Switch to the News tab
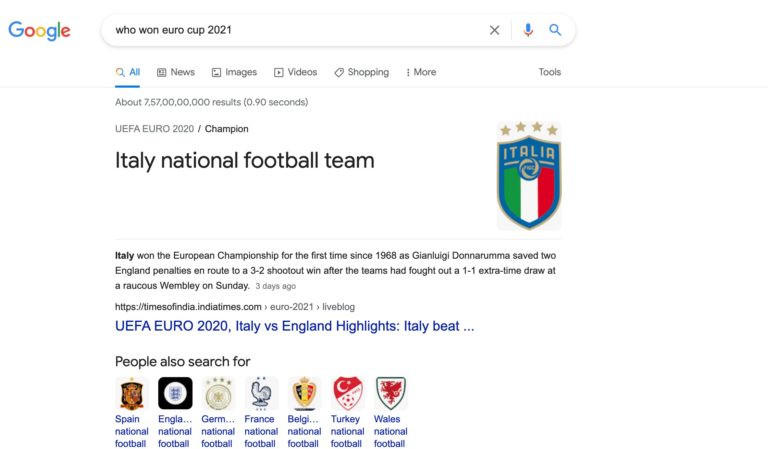 coord(176,72)
